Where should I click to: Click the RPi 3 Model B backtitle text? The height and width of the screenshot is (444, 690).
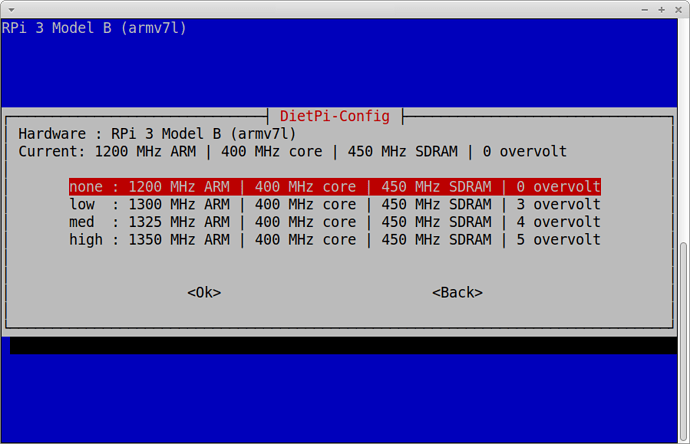point(94,28)
